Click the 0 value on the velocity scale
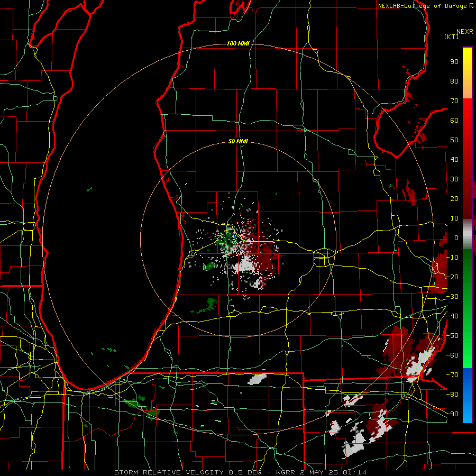Screen dimensions: 476x476 tap(456, 238)
